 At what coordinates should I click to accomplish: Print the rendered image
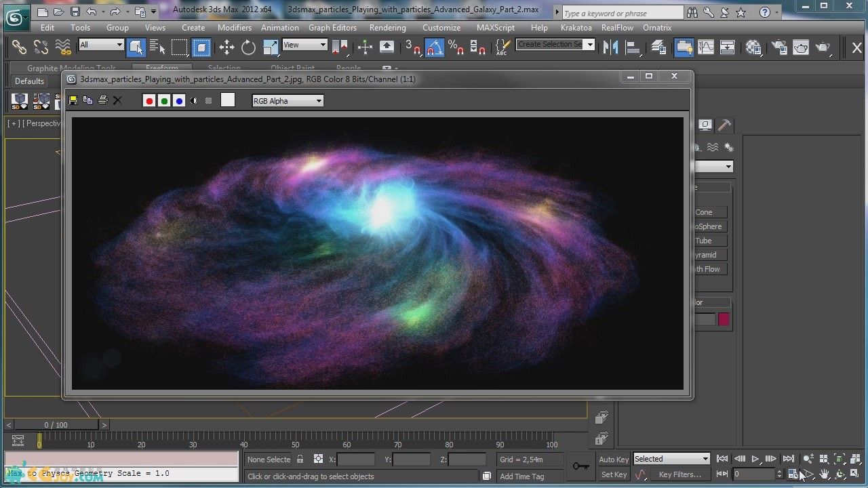tap(102, 100)
